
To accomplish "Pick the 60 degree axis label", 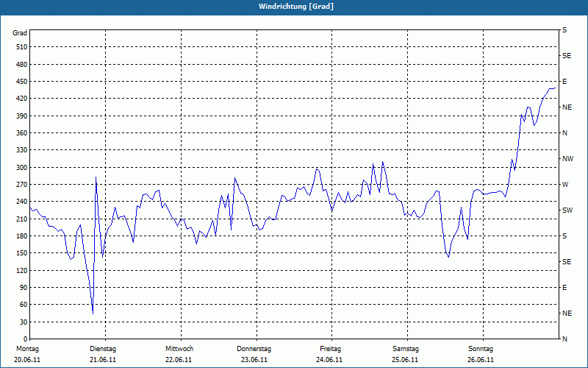I will click(24, 305).
